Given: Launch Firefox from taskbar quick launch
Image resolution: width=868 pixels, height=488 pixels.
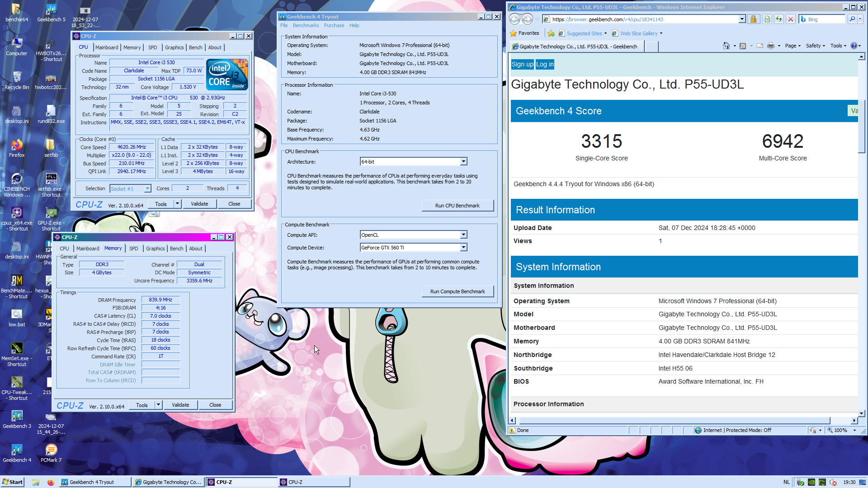Looking at the screenshot, I should 51,482.
